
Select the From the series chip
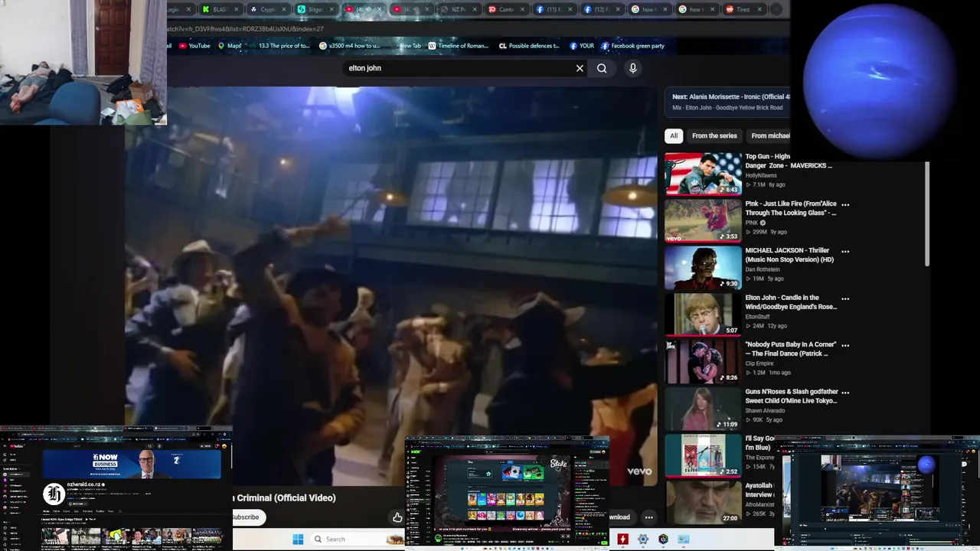click(714, 135)
